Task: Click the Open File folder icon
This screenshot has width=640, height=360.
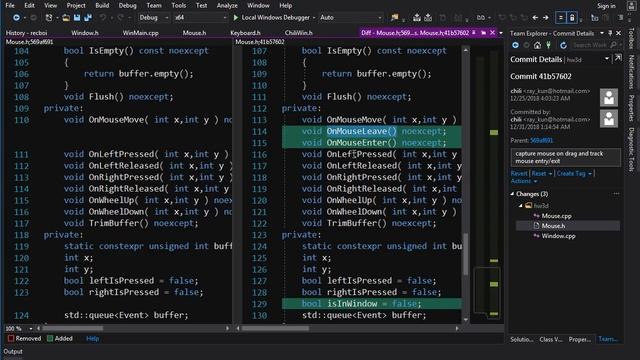Action: [x=66, y=18]
